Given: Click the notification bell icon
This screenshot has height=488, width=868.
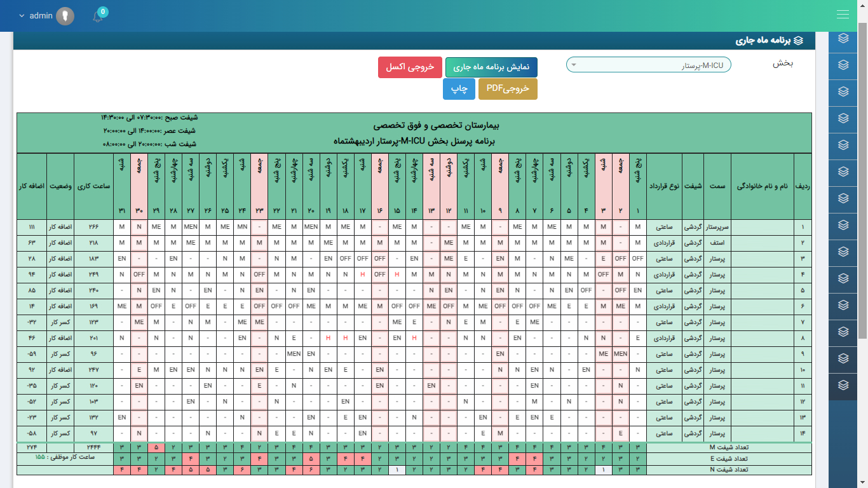Looking at the screenshot, I should pyautogui.click(x=98, y=17).
